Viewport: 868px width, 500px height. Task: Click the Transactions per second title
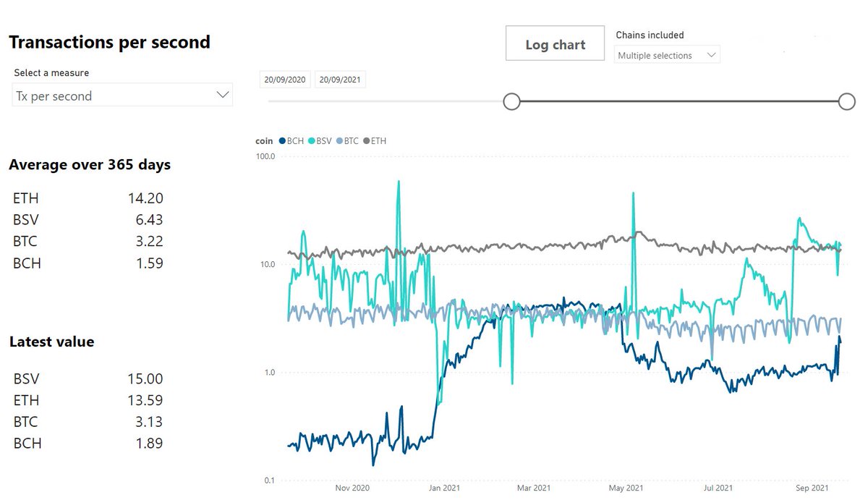click(x=109, y=42)
